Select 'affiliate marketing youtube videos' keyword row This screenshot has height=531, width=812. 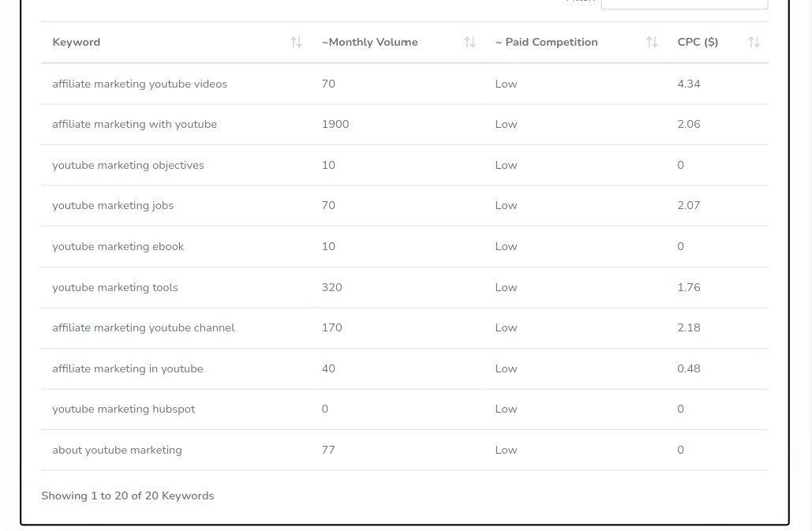click(x=140, y=84)
